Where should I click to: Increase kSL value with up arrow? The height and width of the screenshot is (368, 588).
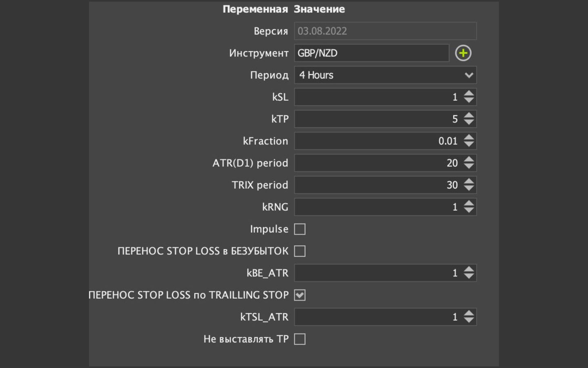click(x=469, y=94)
